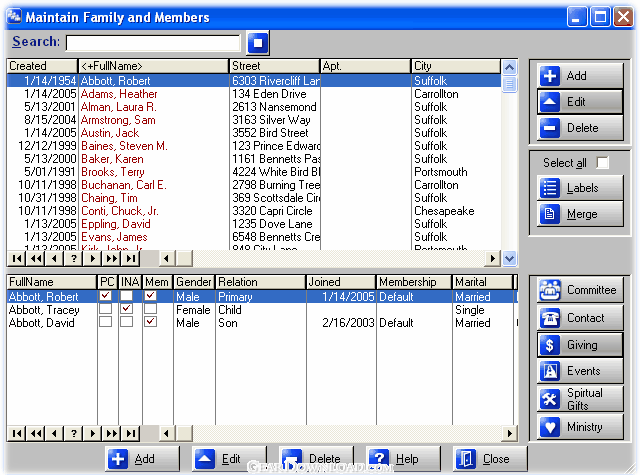Screen dimensions: 640x475
Task: Select the Brooks, Terry family row
Action: pos(253,172)
